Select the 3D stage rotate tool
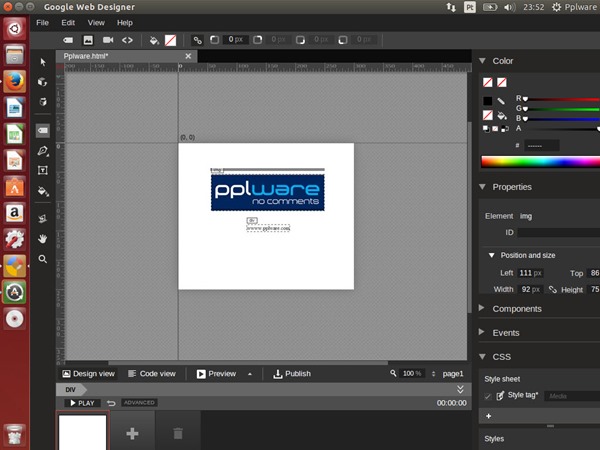Screen dimensions: 600x450 (x=43, y=102)
